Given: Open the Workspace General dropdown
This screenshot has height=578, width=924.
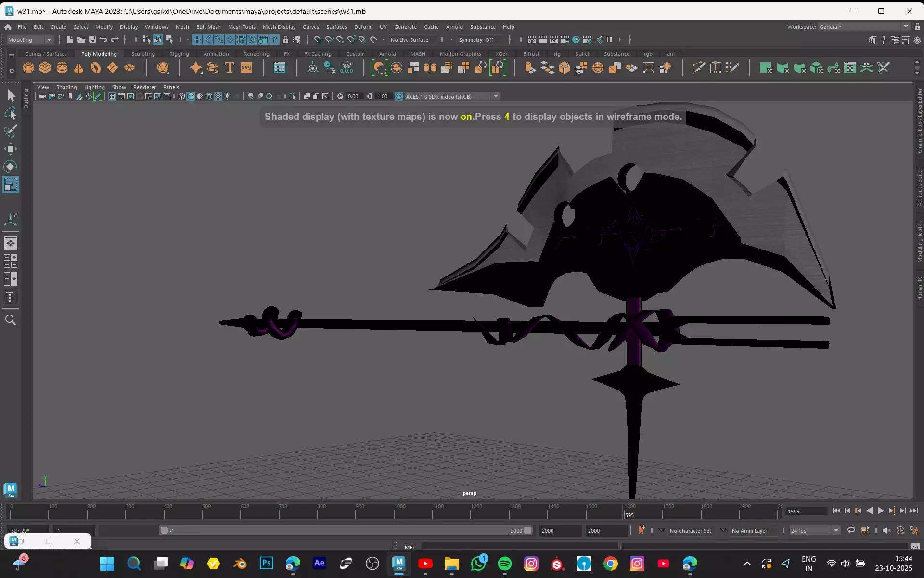Looking at the screenshot, I should [864, 27].
